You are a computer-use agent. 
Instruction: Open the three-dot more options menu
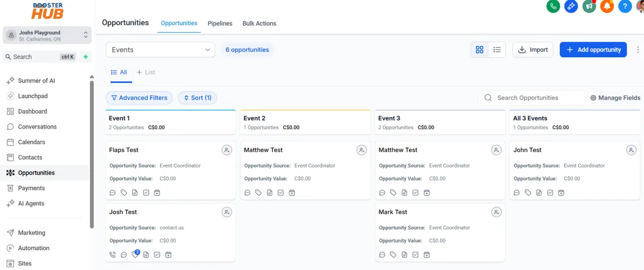coord(638,50)
